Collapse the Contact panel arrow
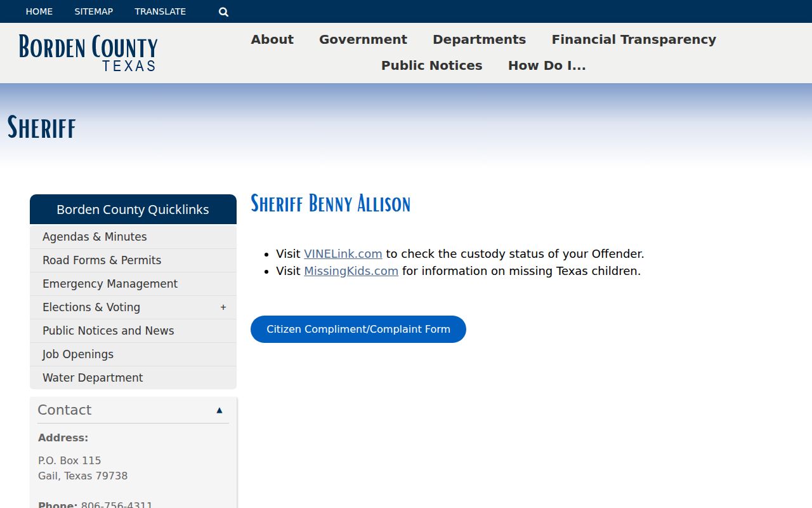Screen dimensions: 812x508 pos(219,410)
